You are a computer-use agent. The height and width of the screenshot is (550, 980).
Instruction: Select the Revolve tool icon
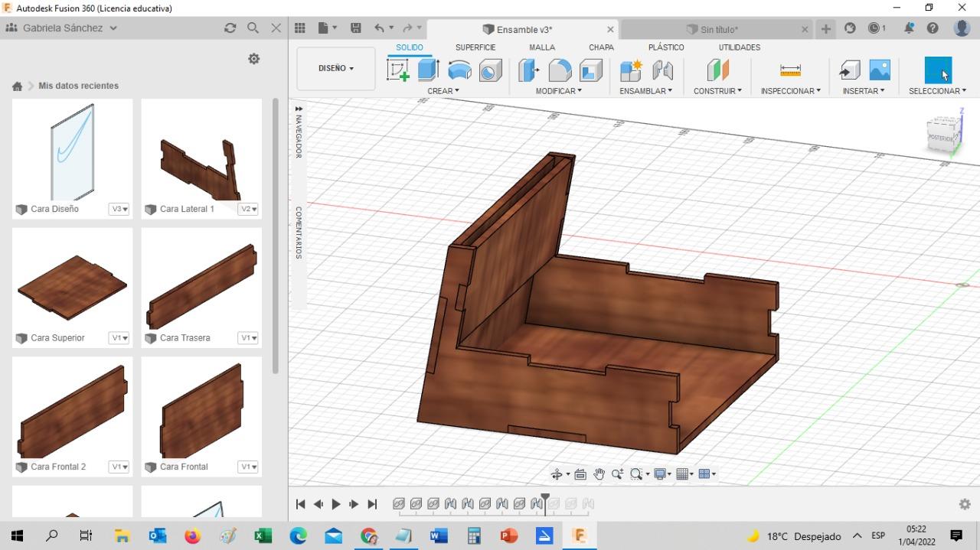click(x=459, y=70)
